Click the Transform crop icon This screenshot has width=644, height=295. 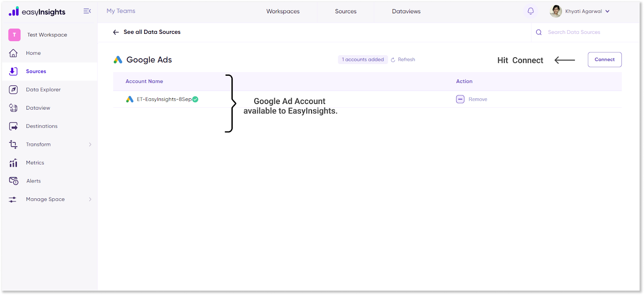pos(13,144)
